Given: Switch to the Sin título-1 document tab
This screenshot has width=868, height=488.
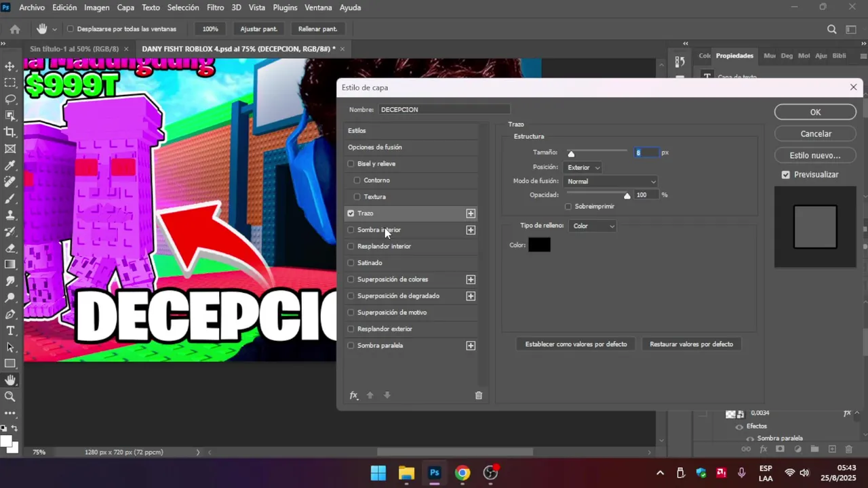Looking at the screenshot, I should [75, 49].
